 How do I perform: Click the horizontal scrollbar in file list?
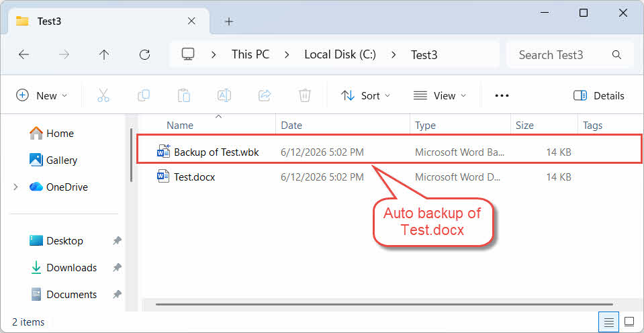point(384,304)
